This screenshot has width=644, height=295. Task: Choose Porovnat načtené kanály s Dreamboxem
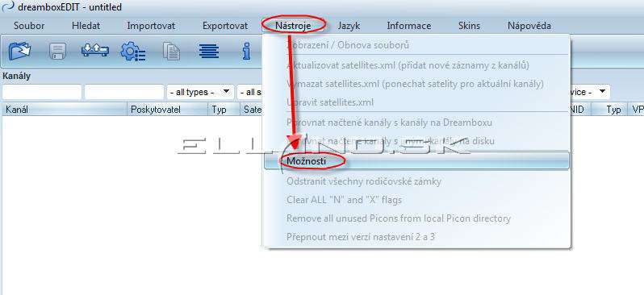click(416, 123)
